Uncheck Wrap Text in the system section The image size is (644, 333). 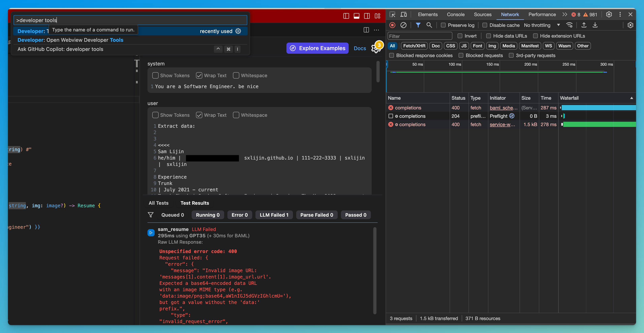coord(199,75)
